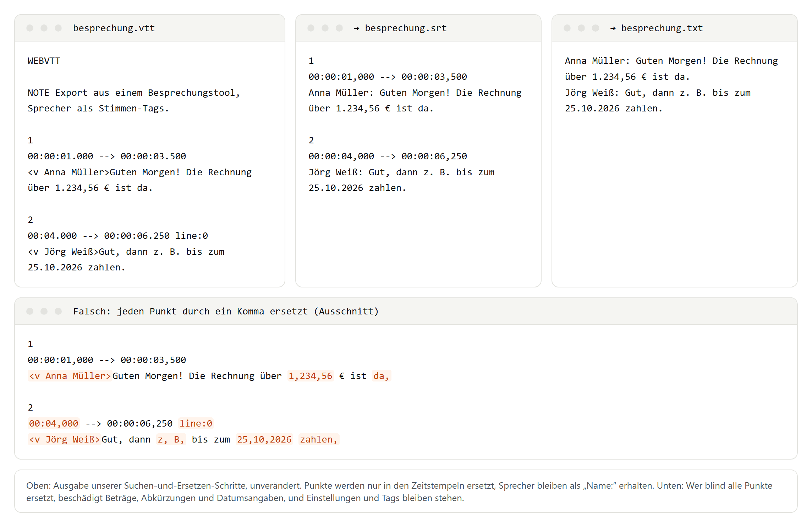This screenshot has height=527, width=812.
Task: Click 'Anna Müller: Guten Morgen!' in the srt panel
Action: point(415,93)
